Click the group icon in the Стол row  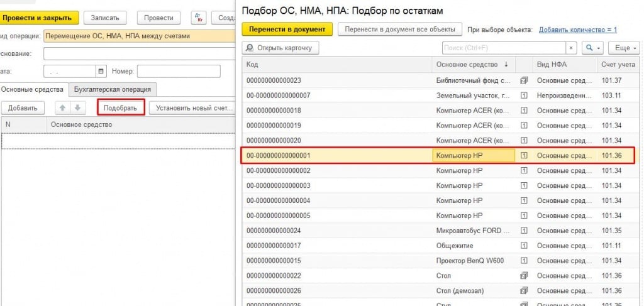[523, 275]
